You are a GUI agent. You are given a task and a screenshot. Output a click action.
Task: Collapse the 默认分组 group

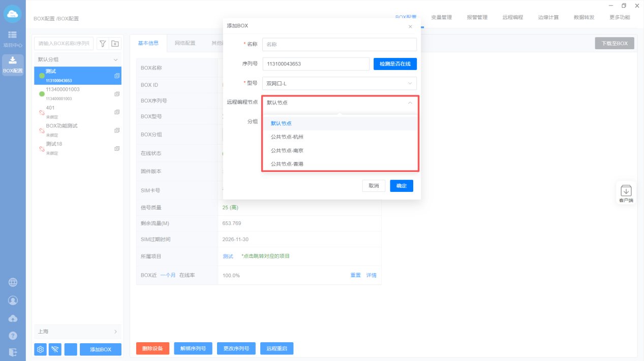[x=115, y=60]
